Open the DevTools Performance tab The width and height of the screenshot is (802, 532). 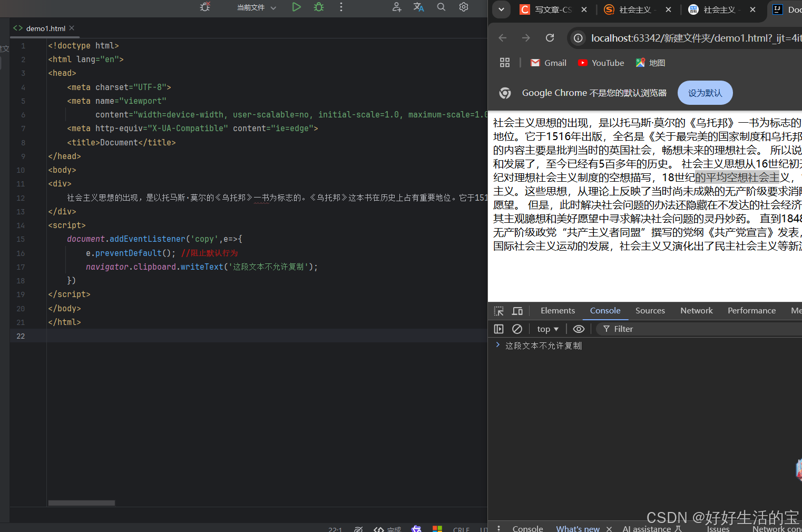point(751,311)
